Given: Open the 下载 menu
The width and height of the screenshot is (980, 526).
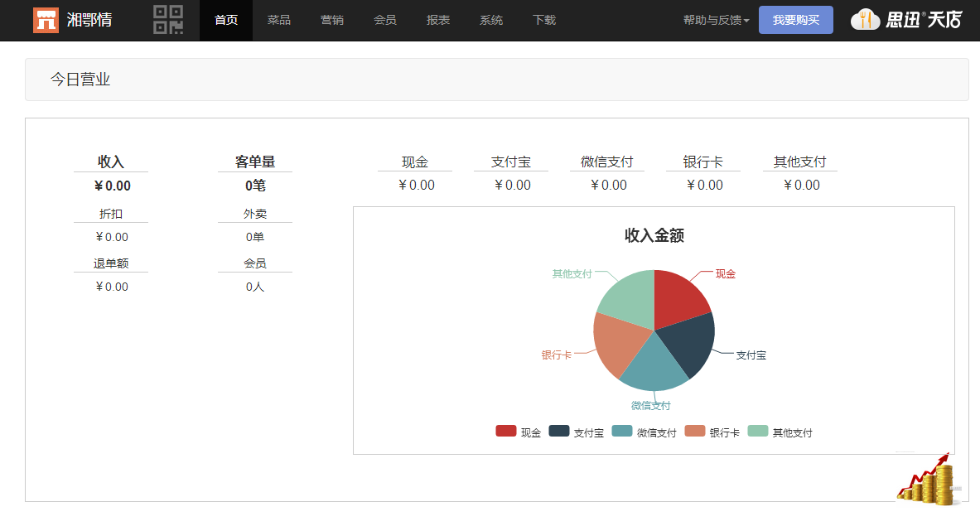Looking at the screenshot, I should [x=544, y=20].
